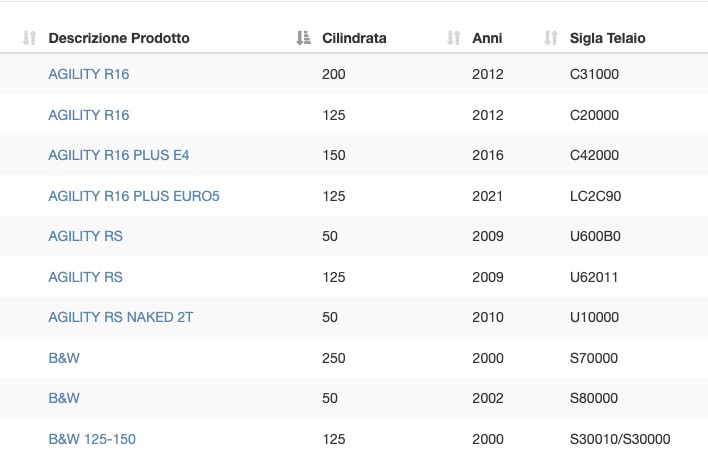Viewport: 708px width, 466px height.
Task: Open AGILITY R16 200cc product link
Action: (x=88, y=74)
